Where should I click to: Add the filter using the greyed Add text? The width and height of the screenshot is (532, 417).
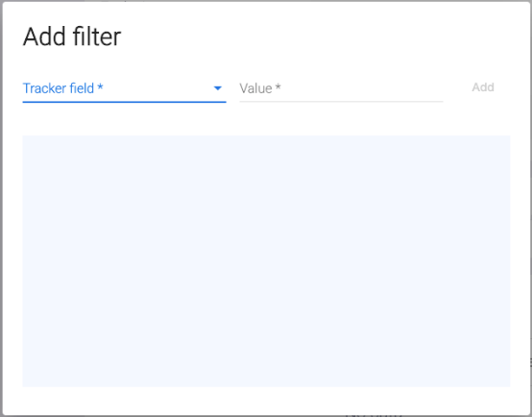[483, 87]
